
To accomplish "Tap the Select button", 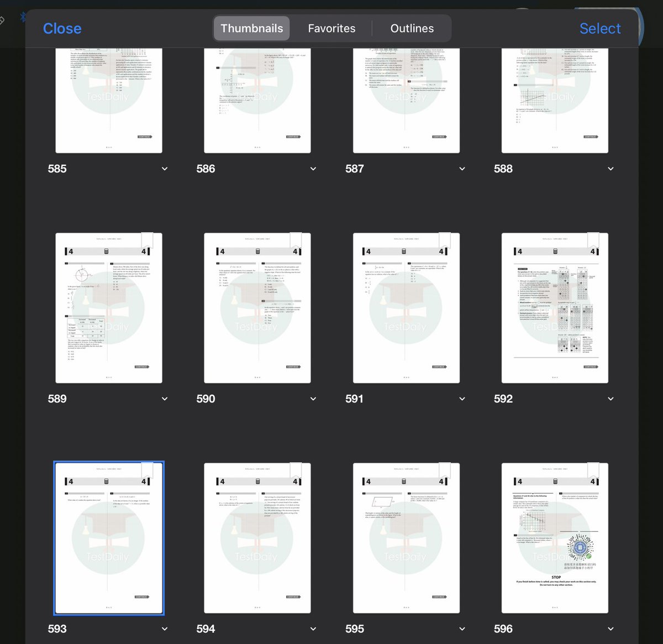I will (x=600, y=28).
